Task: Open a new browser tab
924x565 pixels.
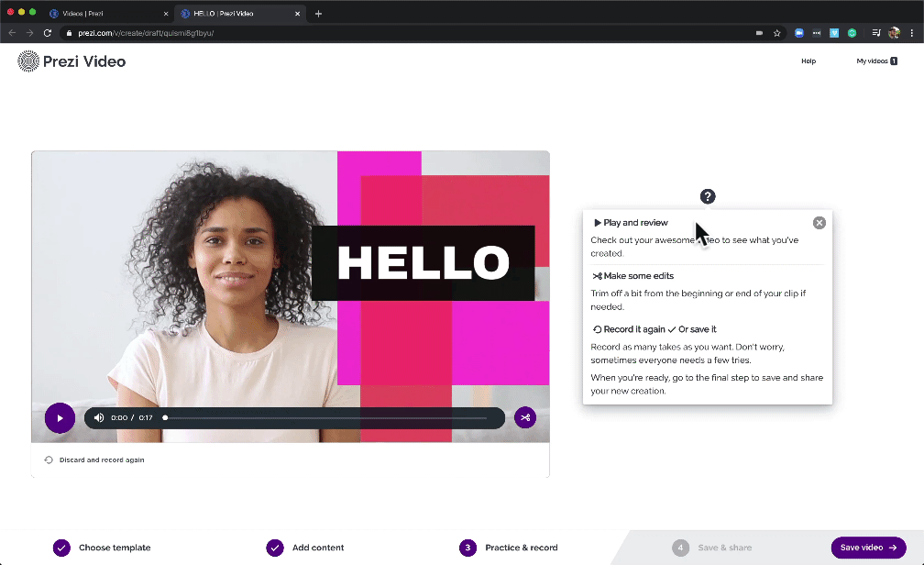Action: click(318, 14)
